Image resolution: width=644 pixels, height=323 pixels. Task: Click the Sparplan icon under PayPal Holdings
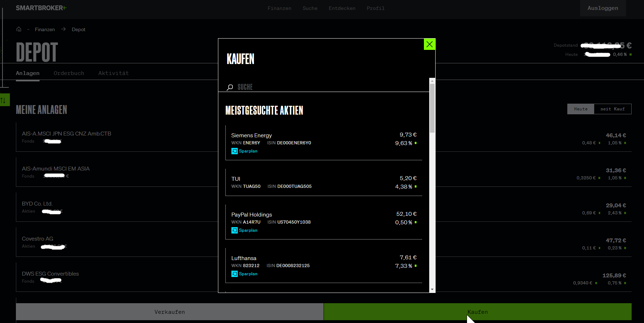point(235,230)
